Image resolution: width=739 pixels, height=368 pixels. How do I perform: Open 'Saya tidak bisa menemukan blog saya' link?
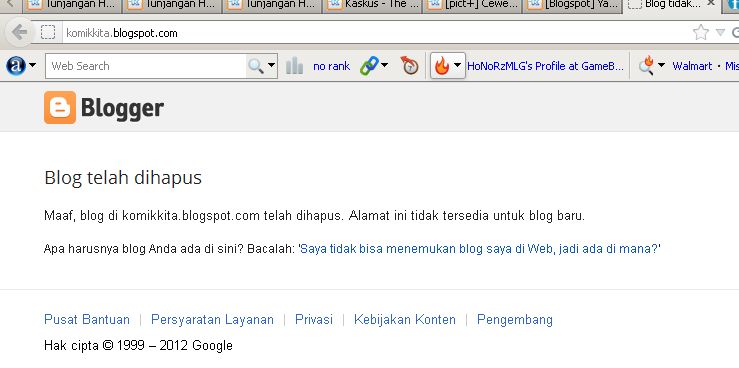click(x=479, y=249)
